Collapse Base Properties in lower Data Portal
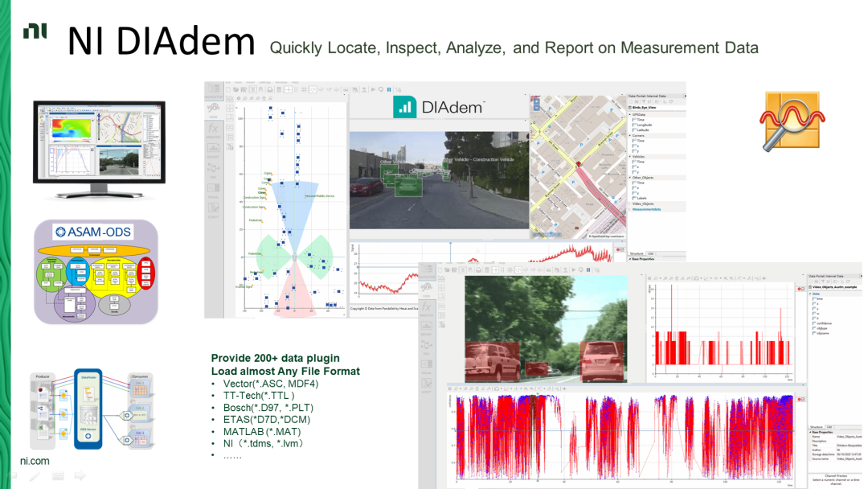Screen dimensions: 868x489 pos(810,432)
